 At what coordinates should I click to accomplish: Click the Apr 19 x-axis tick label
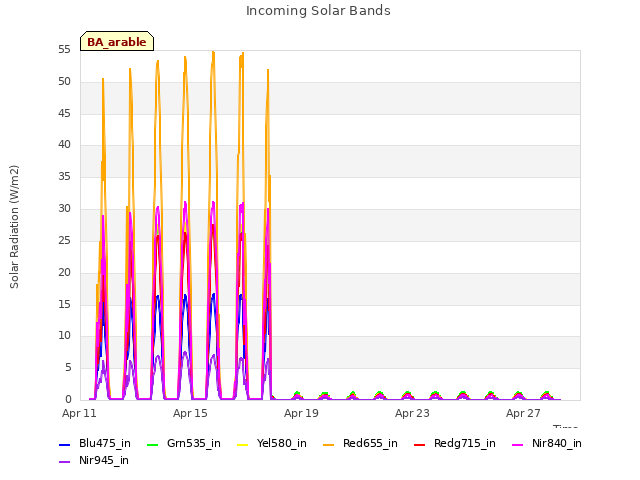[301, 413]
